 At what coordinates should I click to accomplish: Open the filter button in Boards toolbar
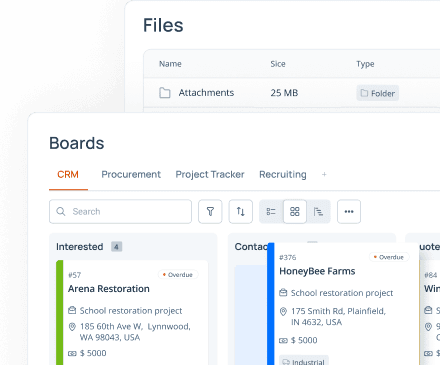pos(210,211)
